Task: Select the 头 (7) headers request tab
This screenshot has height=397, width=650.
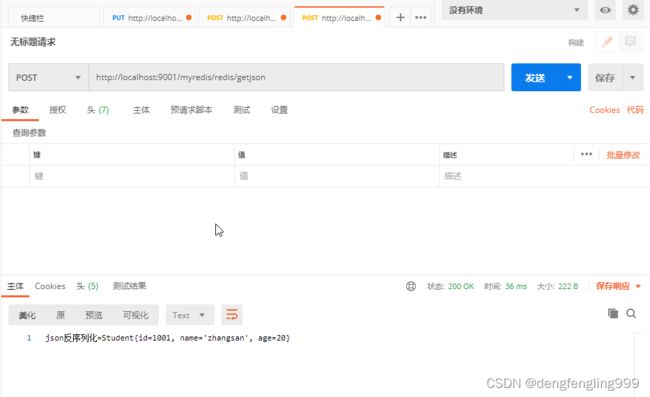Action: 98,110
